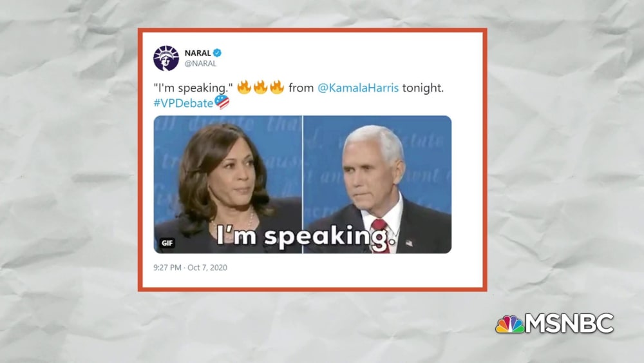Click the flag lapel pin on the suit
Screen dimensions: 644x363
(x=409, y=243)
